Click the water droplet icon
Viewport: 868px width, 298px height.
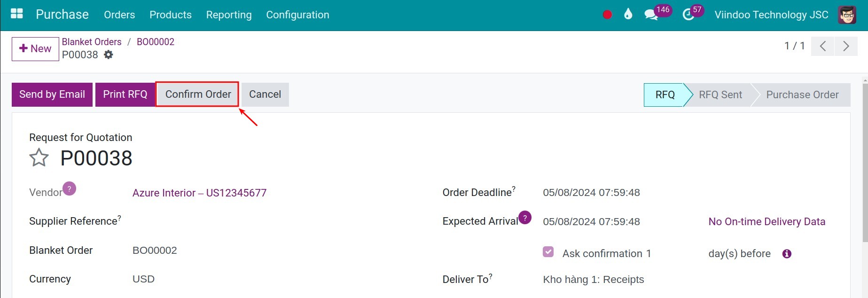pos(628,15)
